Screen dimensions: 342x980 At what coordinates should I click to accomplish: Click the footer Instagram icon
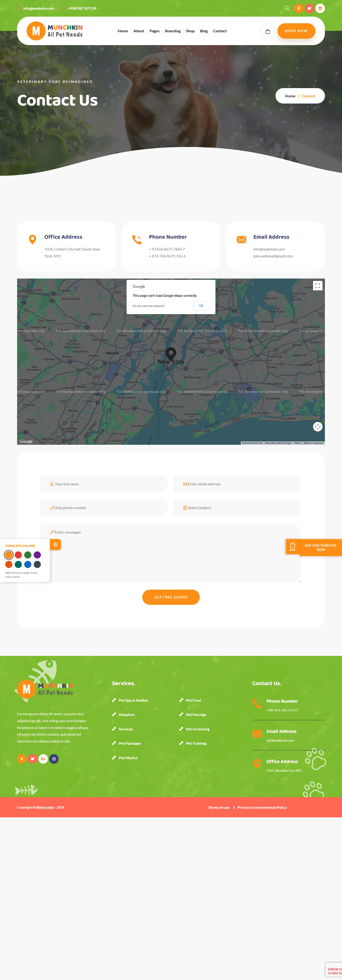54,759
